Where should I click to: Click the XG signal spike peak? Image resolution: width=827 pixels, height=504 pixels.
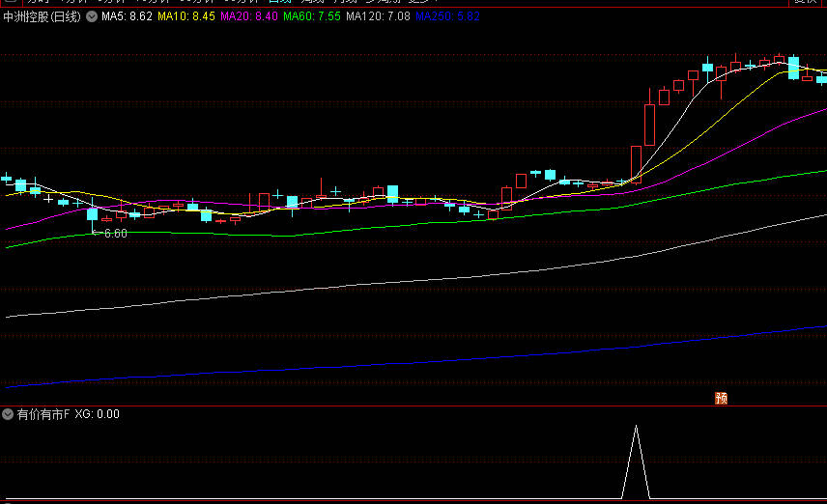click(636, 427)
